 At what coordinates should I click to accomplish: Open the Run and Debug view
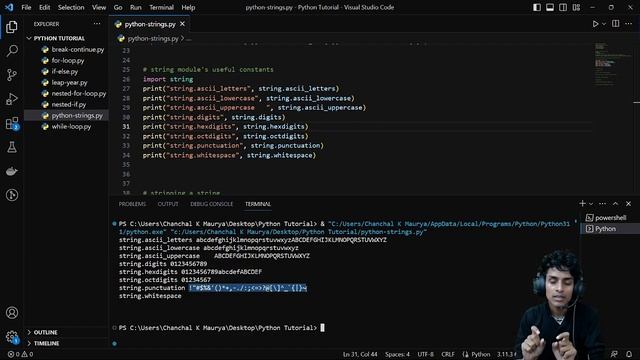pyautogui.click(x=12, y=99)
